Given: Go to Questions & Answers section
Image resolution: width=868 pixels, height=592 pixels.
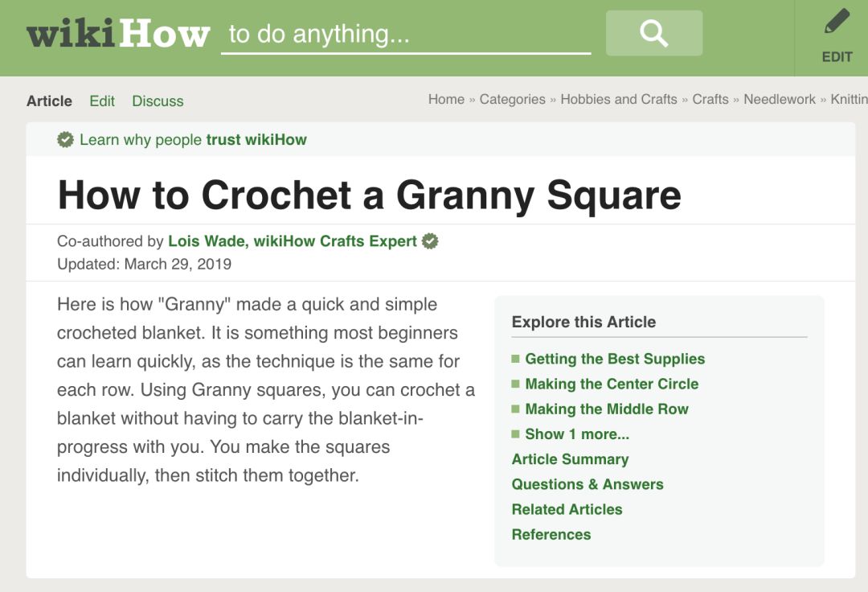Looking at the screenshot, I should click(588, 484).
